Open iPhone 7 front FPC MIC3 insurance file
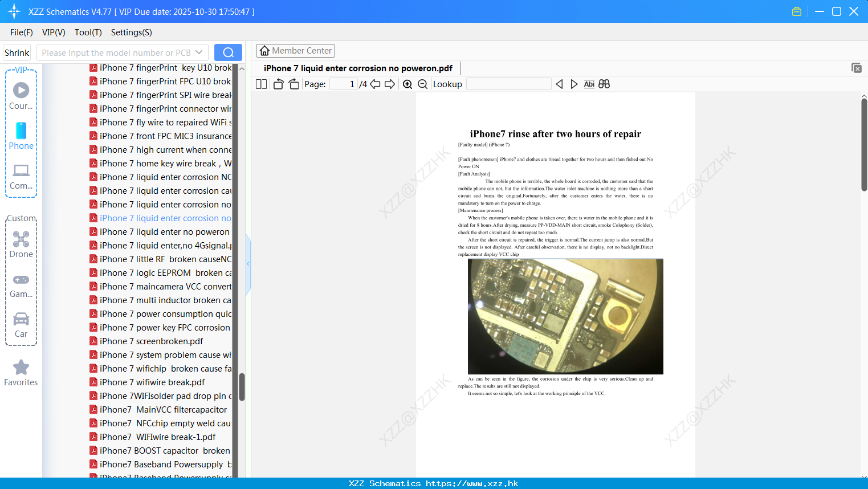 [161, 136]
